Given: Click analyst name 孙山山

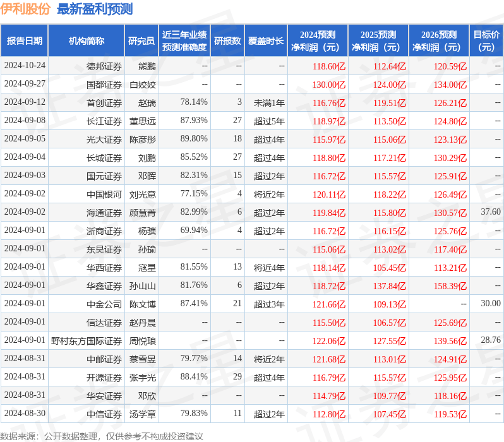Looking at the screenshot, I should (x=143, y=287).
